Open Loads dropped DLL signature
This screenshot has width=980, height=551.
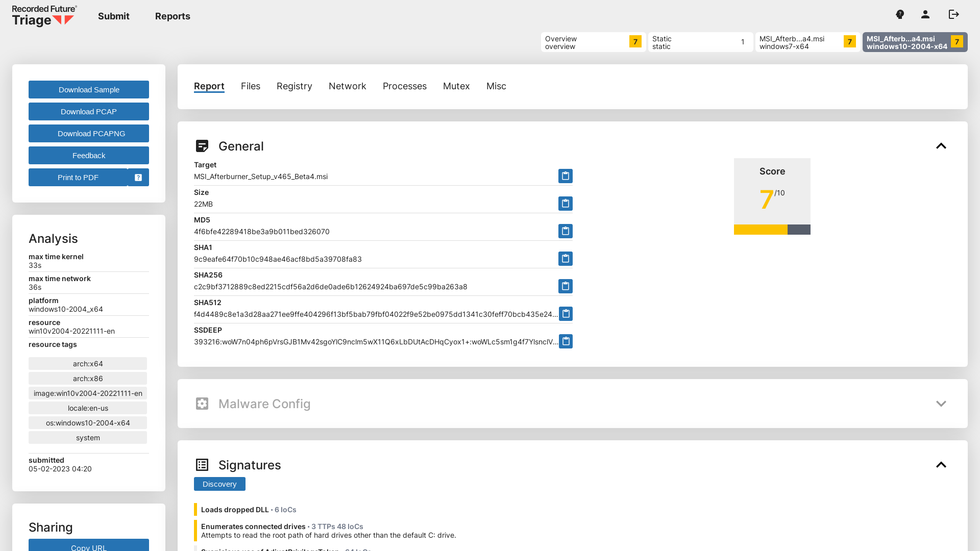(x=235, y=510)
